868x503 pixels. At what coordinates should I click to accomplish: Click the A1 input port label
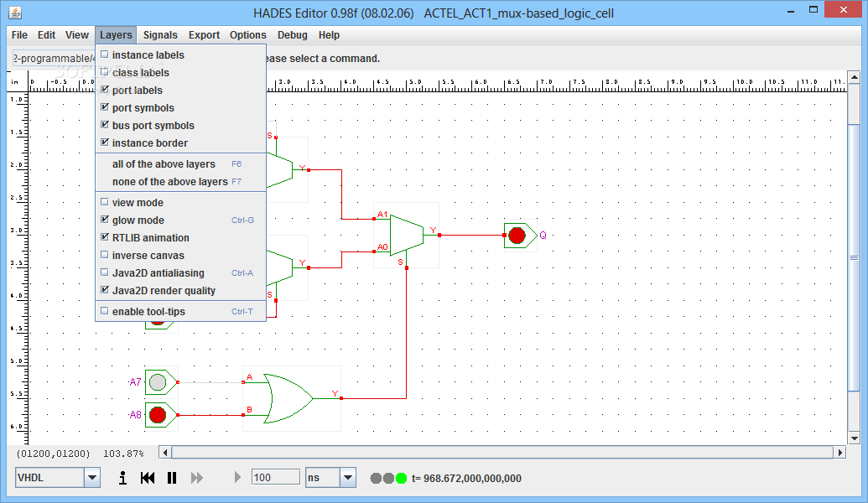382,214
